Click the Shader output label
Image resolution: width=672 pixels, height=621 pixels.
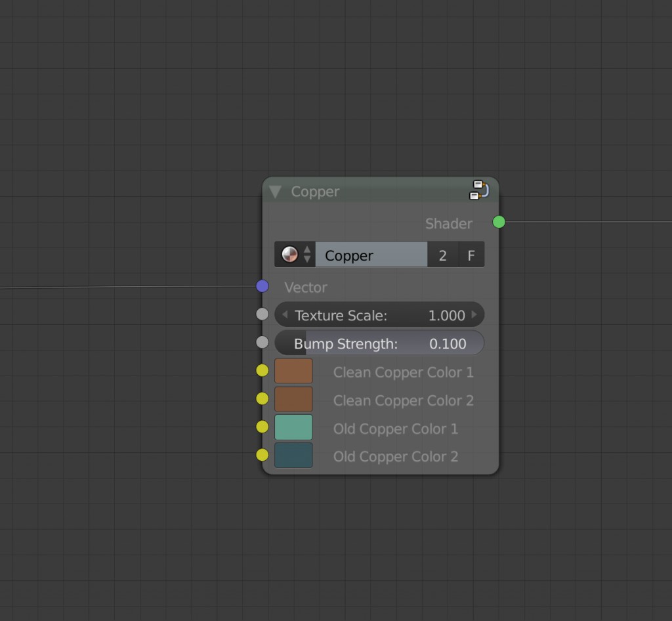coord(449,223)
